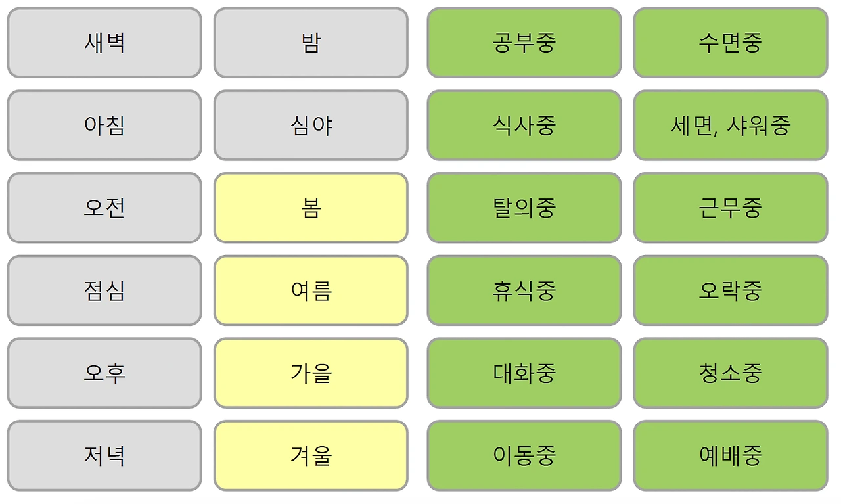Click the 휴식중 green button

tap(524, 290)
